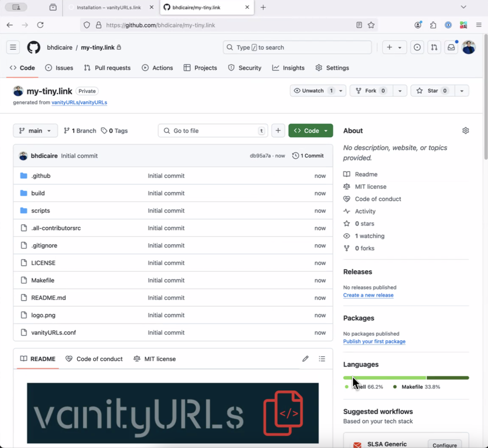
Task: Open the 0 Tags link
Action: click(x=114, y=131)
